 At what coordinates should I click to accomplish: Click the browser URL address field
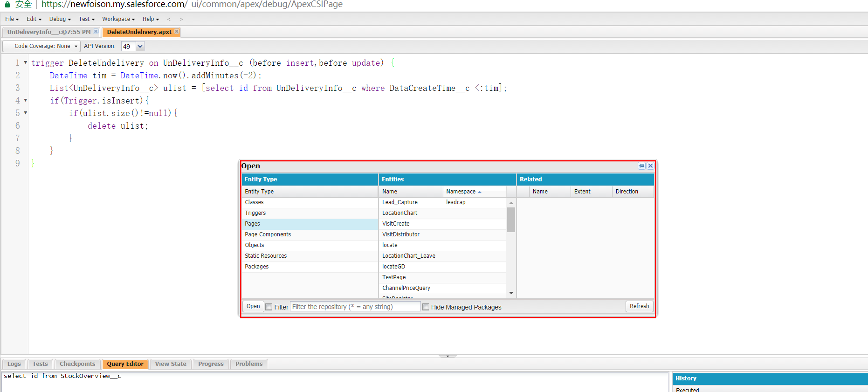(x=192, y=4)
